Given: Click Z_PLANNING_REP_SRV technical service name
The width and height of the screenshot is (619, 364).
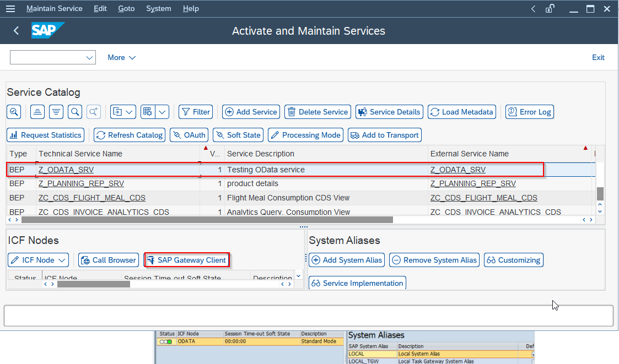Looking at the screenshot, I should click(x=82, y=184).
